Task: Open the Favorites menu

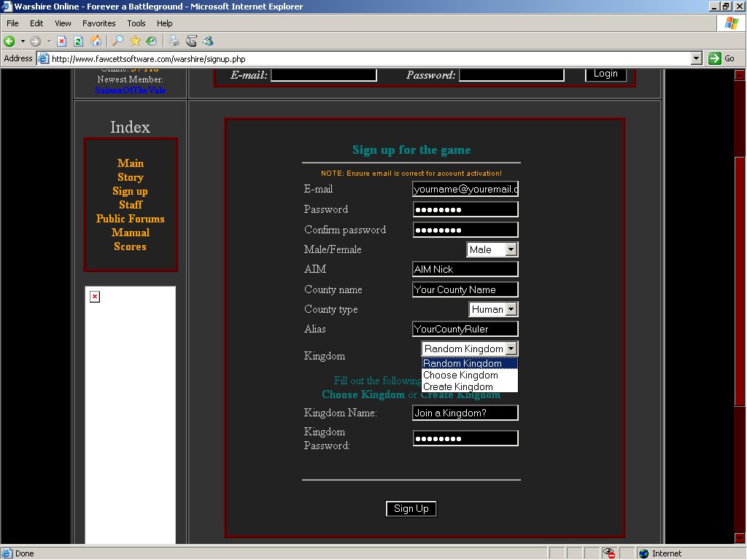Action: click(98, 23)
